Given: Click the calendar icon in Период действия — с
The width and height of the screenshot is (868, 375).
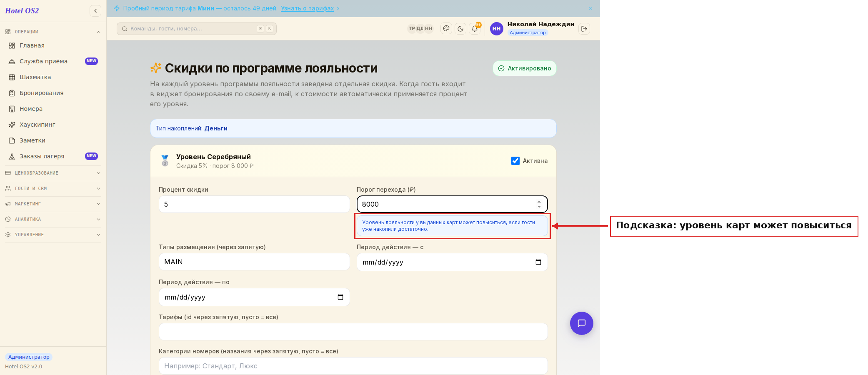Looking at the screenshot, I should [538, 262].
